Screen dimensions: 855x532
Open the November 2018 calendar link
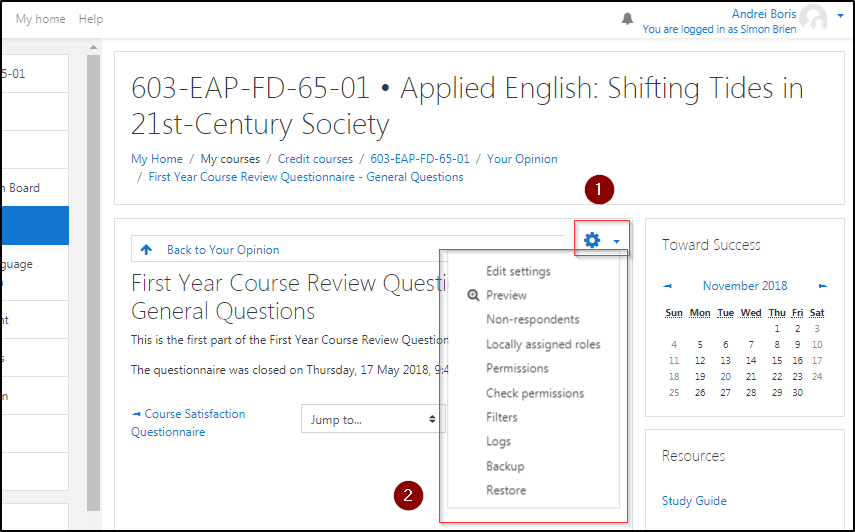click(x=745, y=286)
